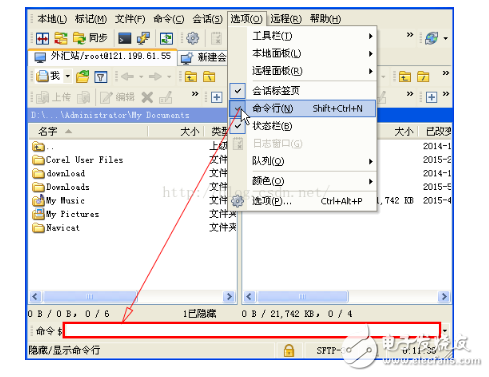Viewport: 489px width, 377px height.
Task: Expand the 队列(Q) submenu
Action: [303, 161]
